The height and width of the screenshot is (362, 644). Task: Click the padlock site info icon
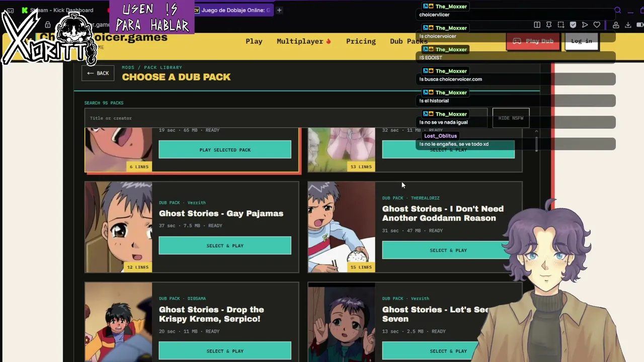pos(48,25)
